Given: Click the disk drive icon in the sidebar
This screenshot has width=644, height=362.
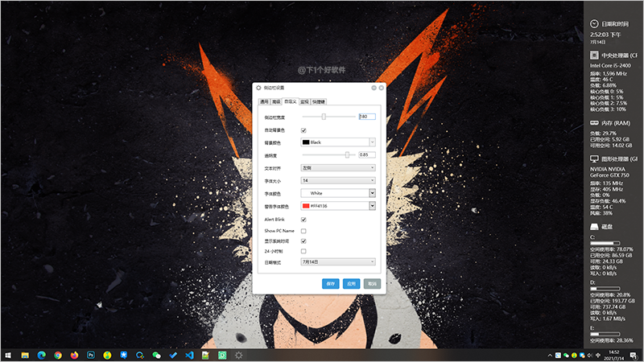Looking at the screenshot, I should click(594, 227).
